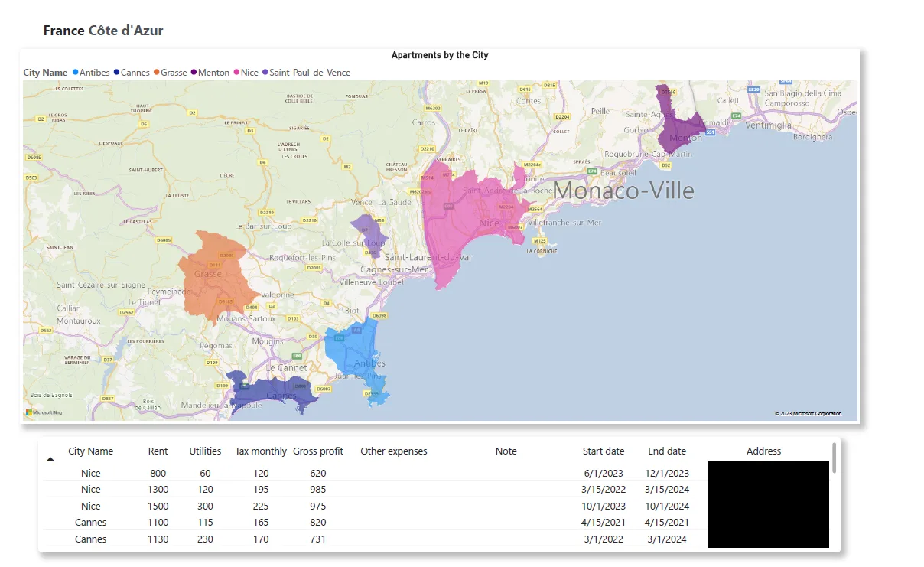Screen dimensions: 924x567
Task: Select the orange Grasse region on map
Action: (x=218, y=275)
